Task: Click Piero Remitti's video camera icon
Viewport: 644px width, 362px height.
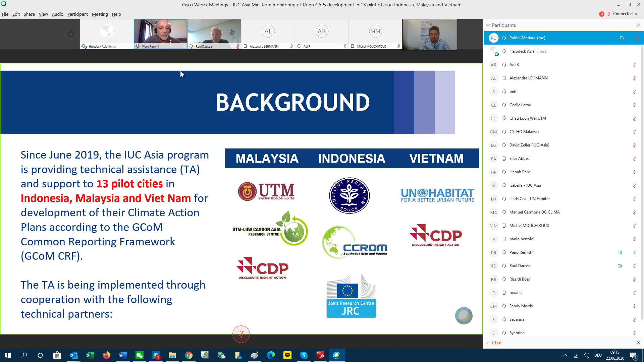Action: point(620,252)
